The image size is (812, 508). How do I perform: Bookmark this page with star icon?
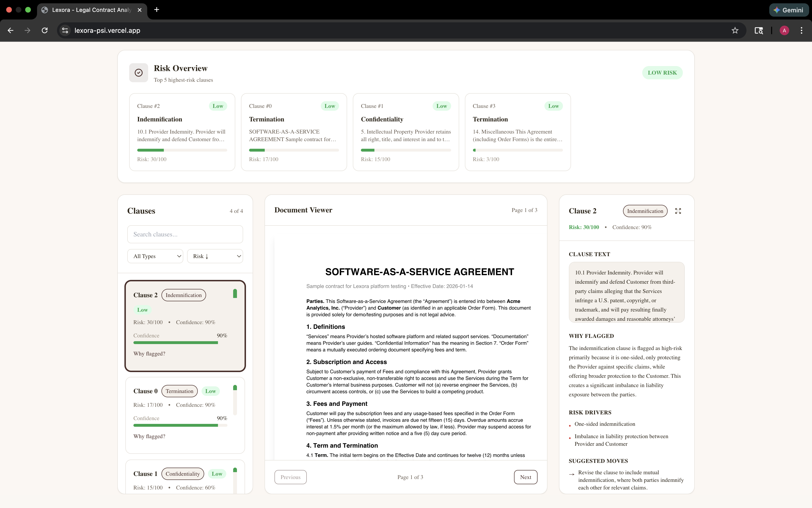735,31
